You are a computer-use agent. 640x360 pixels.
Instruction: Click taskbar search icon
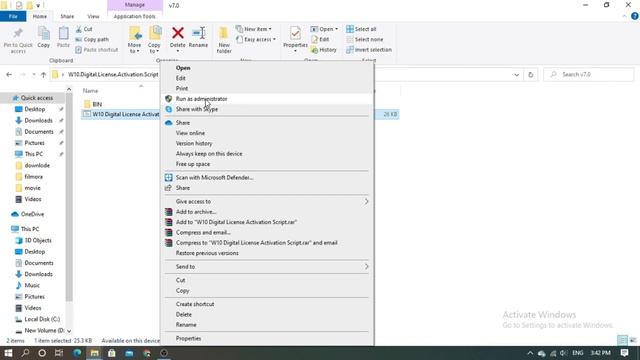(x=25, y=353)
